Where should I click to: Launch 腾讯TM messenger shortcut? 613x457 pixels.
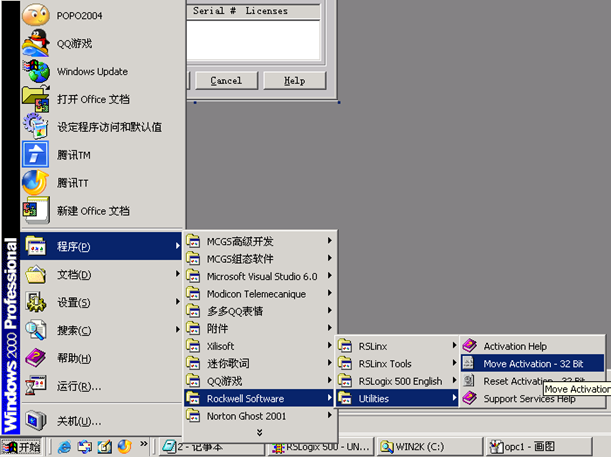tap(73, 155)
